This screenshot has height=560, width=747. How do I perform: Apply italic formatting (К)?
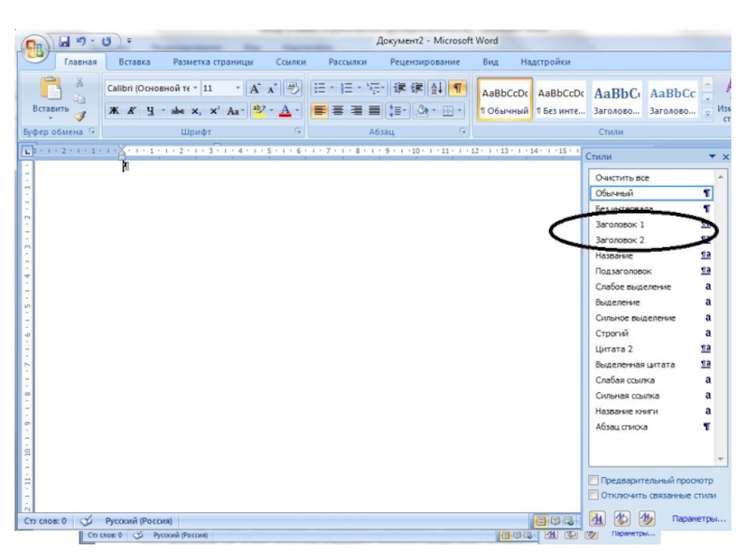click(x=131, y=110)
